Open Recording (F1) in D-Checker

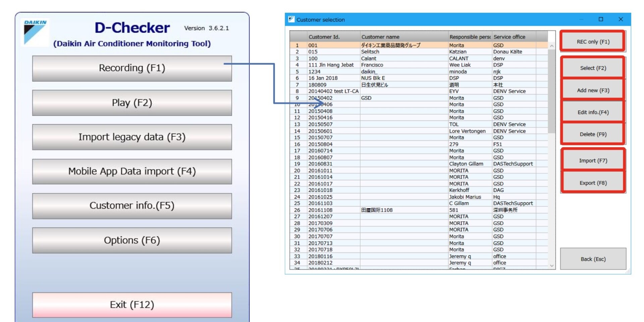(132, 68)
